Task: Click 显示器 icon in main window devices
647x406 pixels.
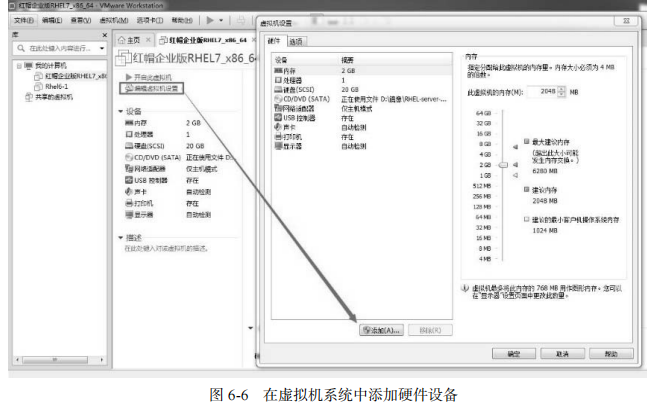Action: coord(129,215)
